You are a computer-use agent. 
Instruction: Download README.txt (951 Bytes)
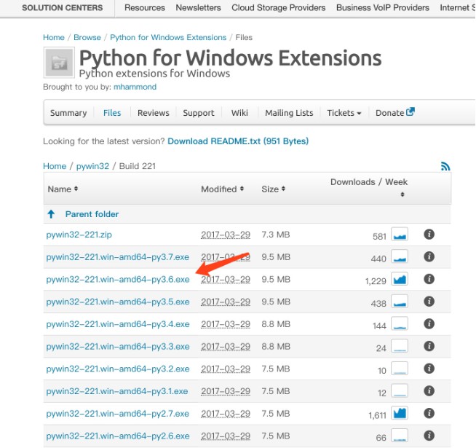[238, 141]
